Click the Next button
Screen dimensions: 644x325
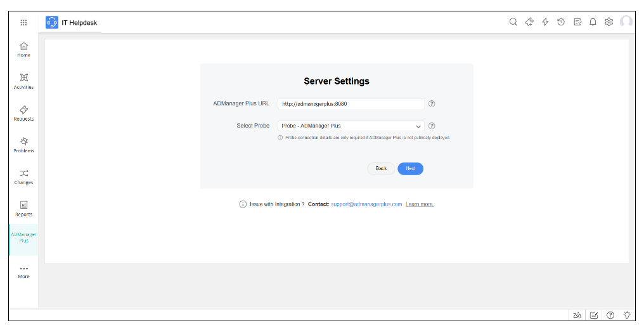[410, 169]
